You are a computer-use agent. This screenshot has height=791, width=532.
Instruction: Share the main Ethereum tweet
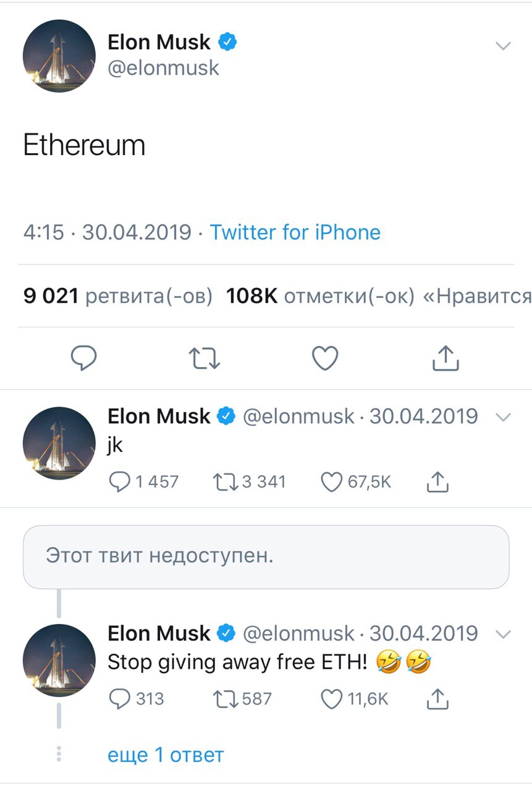(x=445, y=358)
